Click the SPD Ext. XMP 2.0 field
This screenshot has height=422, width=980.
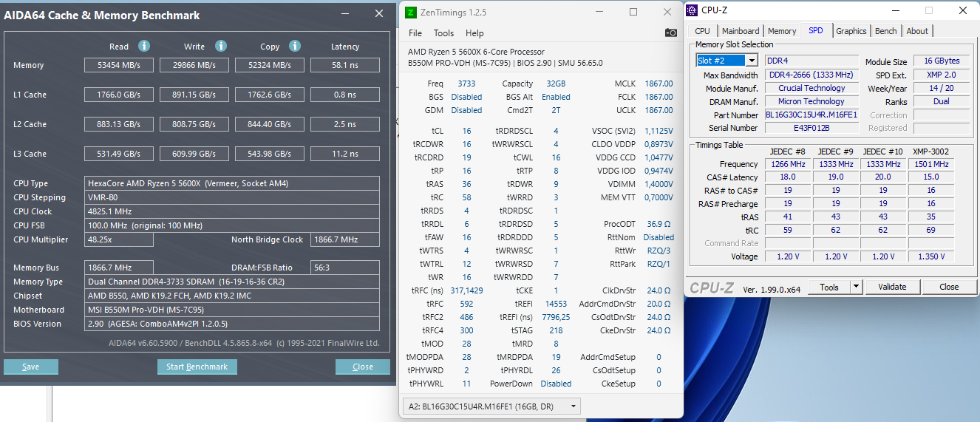point(942,75)
